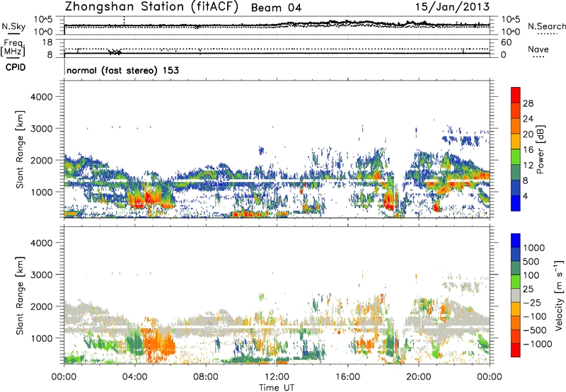
Task: Click the yellow segment of Power colorbar
Action: [x=516, y=141]
